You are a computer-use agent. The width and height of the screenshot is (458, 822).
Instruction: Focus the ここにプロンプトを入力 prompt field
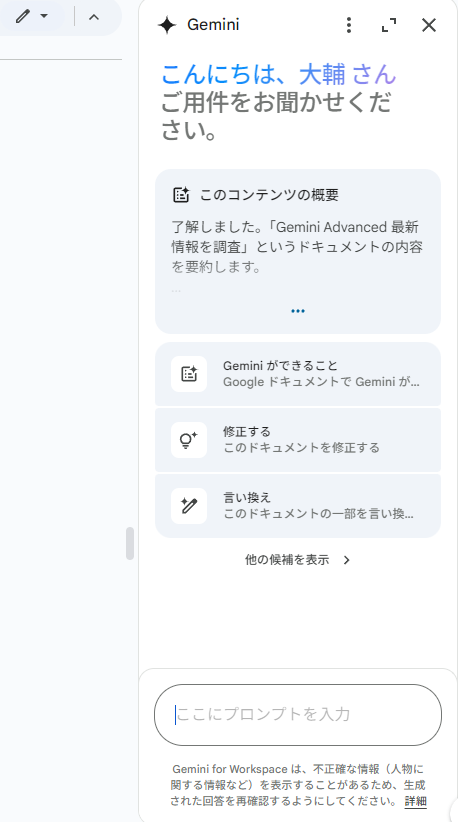point(298,715)
